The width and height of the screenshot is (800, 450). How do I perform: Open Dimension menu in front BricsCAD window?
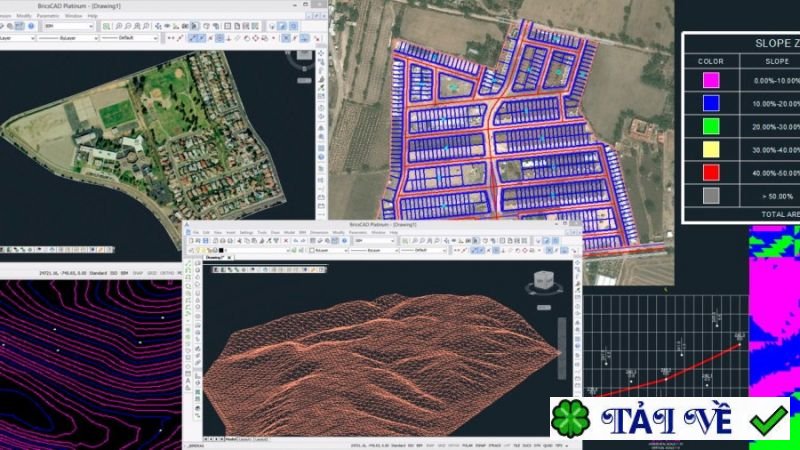[x=319, y=232]
